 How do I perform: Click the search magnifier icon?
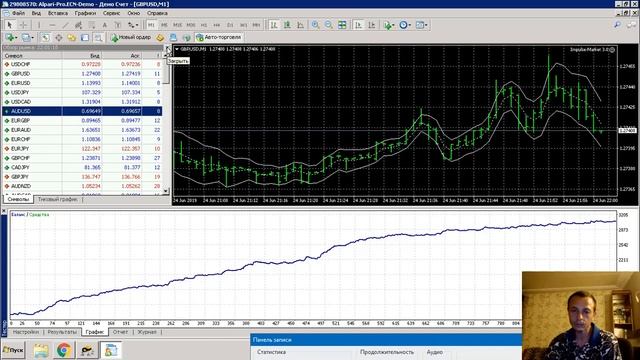618,25
